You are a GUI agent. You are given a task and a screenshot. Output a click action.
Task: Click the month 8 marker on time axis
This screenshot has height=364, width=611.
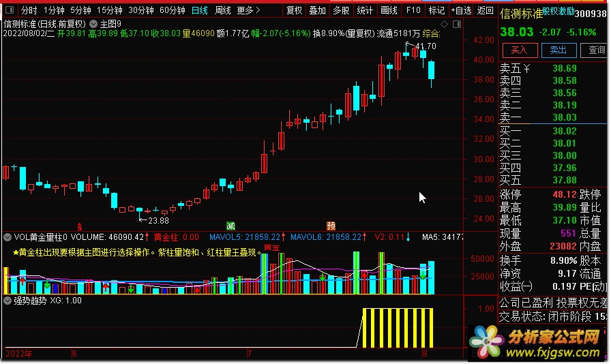(425, 354)
